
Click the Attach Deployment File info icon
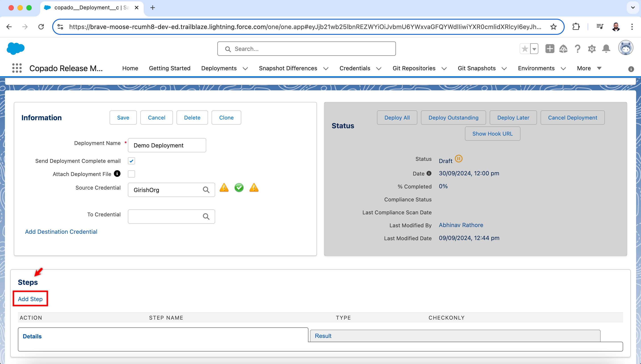tap(117, 174)
